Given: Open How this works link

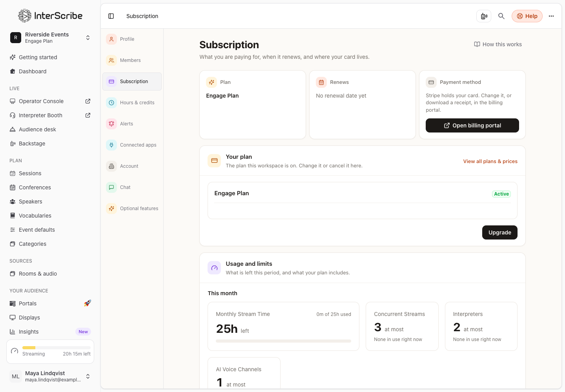Looking at the screenshot, I should click(x=498, y=44).
